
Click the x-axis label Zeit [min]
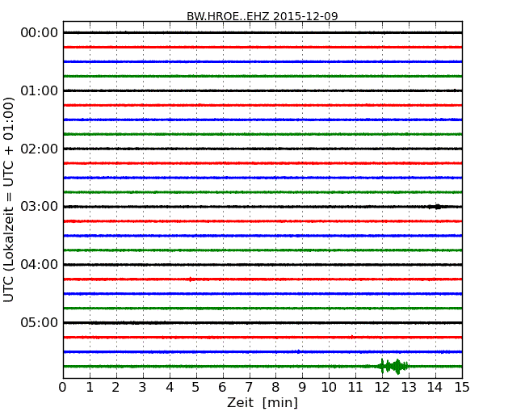click(262, 402)
